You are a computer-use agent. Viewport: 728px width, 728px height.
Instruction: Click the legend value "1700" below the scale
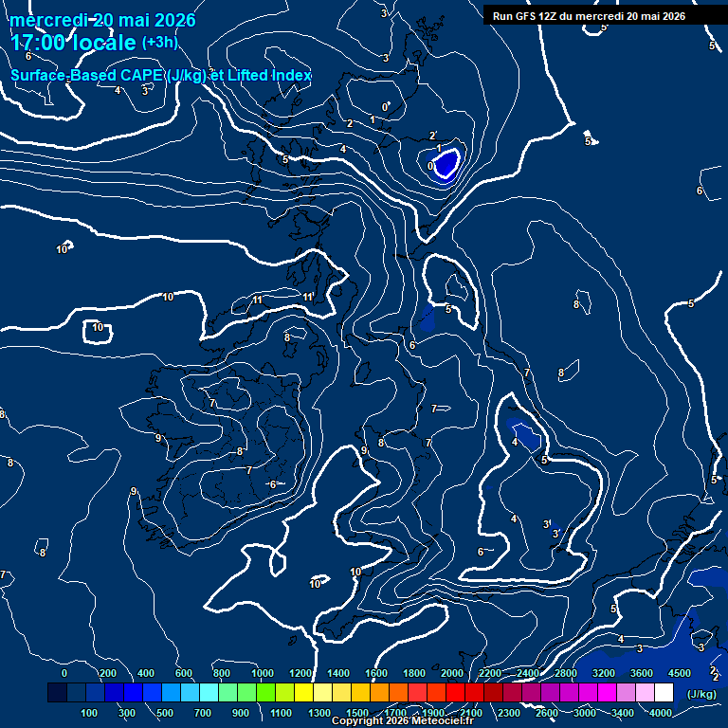click(395, 713)
